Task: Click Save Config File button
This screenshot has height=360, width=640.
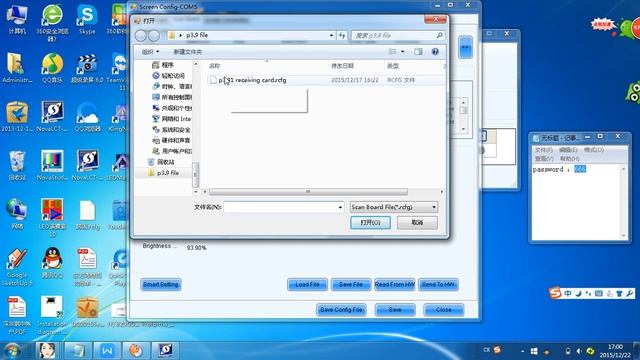Action: pos(341,310)
